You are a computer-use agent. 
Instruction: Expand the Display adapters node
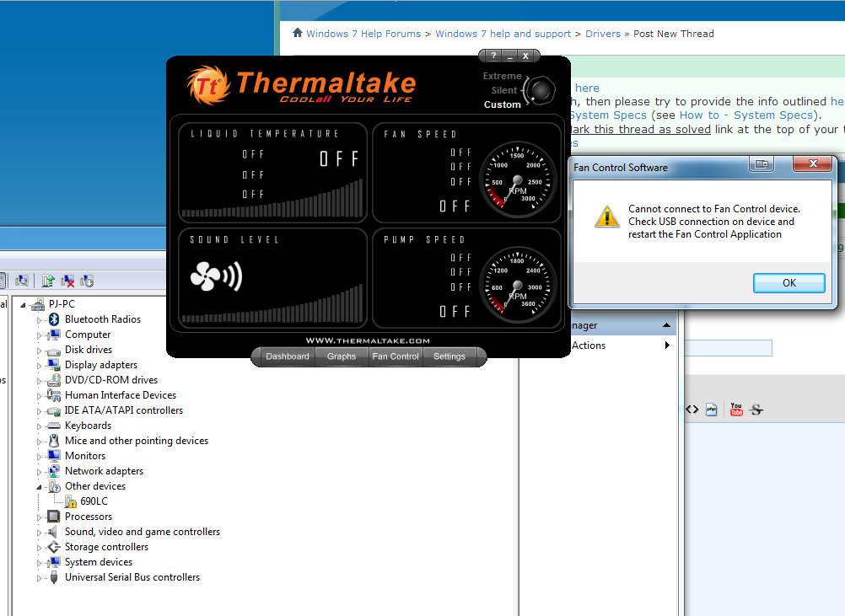(x=39, y=366)
